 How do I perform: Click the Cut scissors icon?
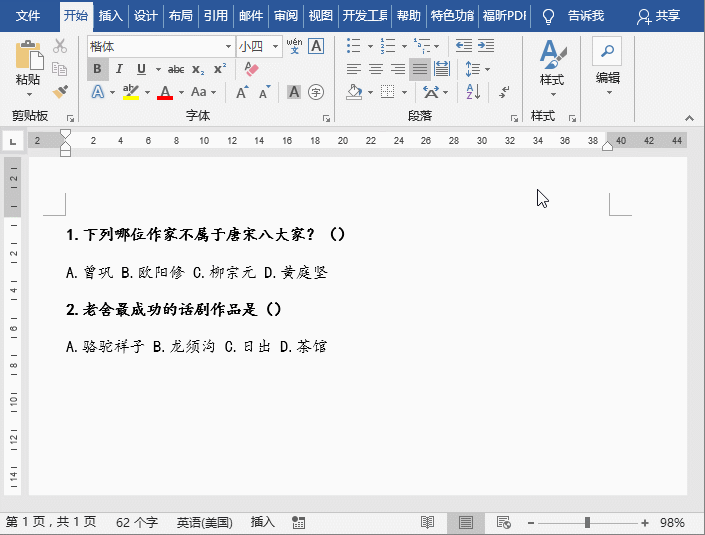[60, 46]
